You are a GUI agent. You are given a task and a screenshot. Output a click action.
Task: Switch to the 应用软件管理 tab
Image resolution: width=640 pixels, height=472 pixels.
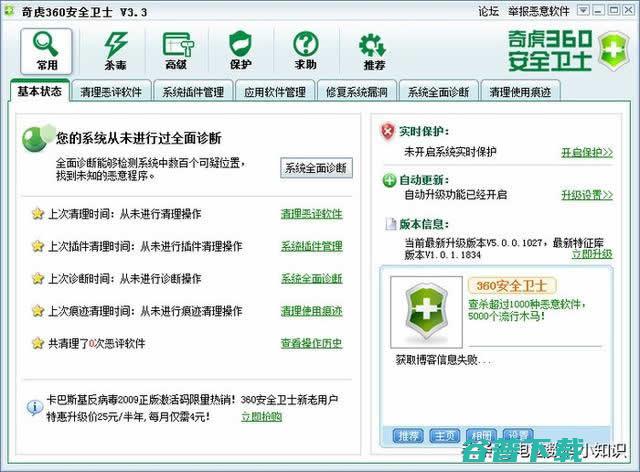(275, 92)
